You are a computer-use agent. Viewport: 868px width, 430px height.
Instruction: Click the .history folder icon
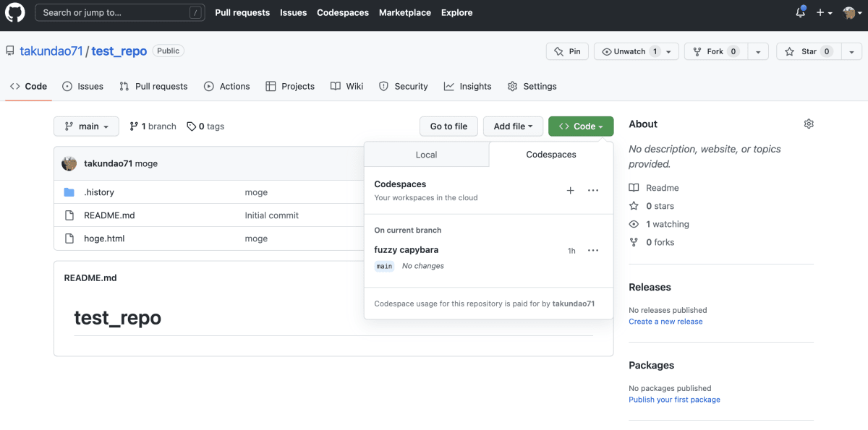point(69,192)
